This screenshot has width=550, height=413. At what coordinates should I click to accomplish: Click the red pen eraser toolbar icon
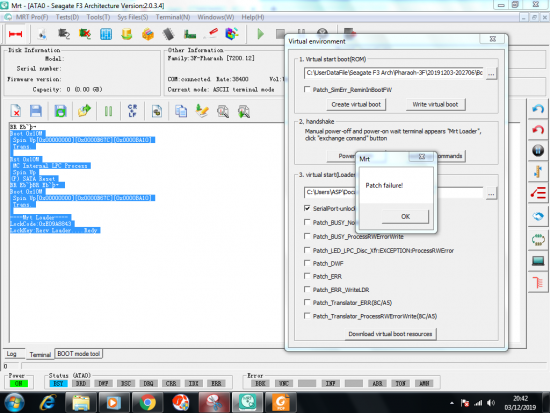point(212,33)
